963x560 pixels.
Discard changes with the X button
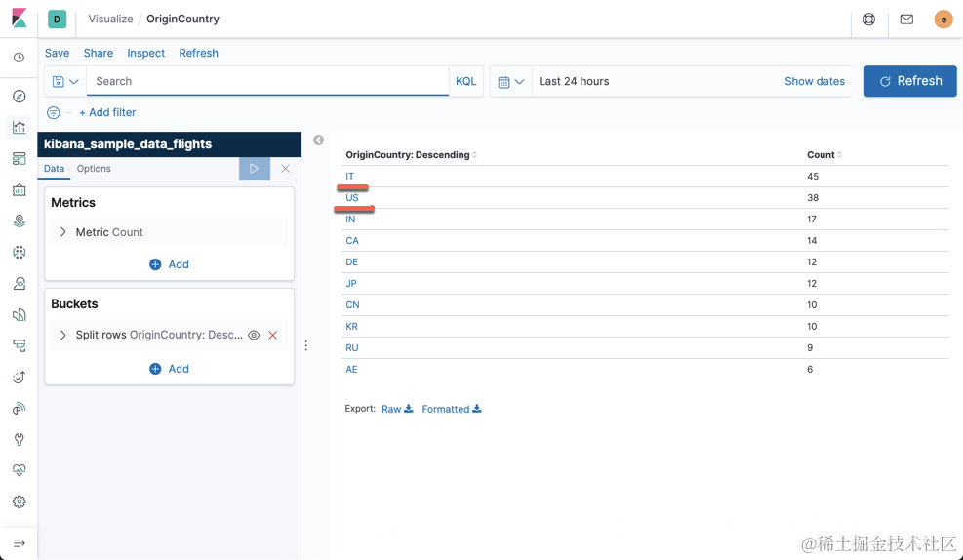pos(286,168)
